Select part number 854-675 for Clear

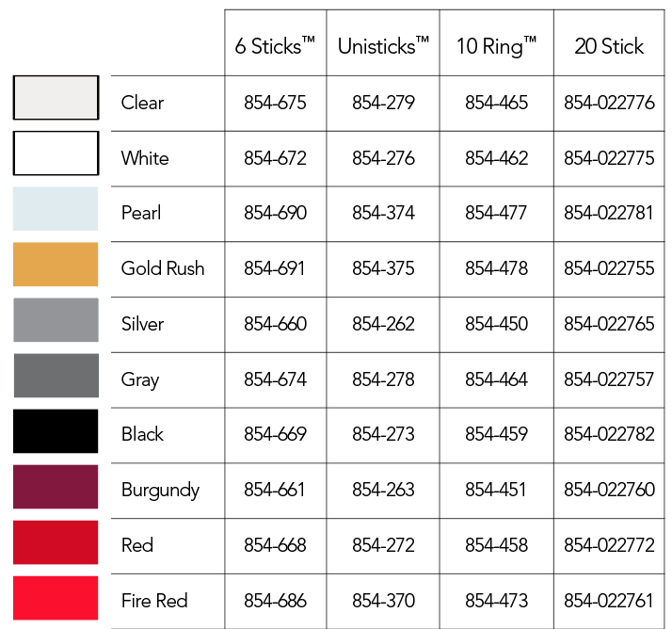(275, 103)
